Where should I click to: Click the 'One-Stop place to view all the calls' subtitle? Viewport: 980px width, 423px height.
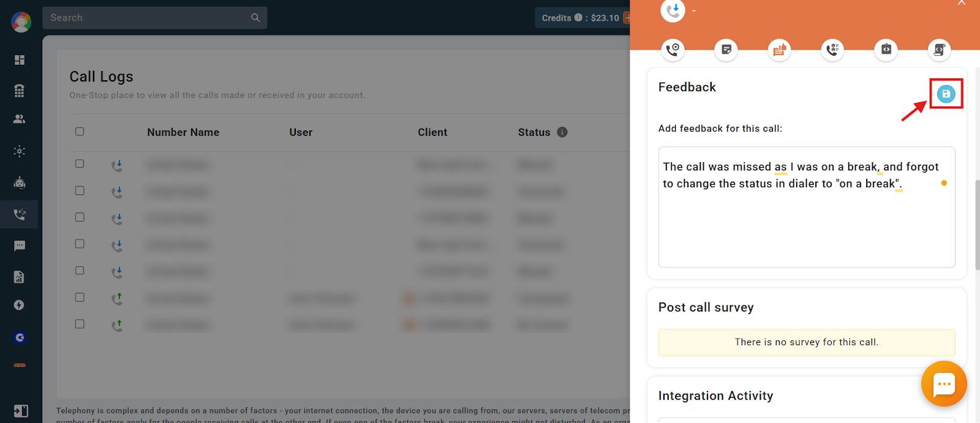[x=217, y=95]
